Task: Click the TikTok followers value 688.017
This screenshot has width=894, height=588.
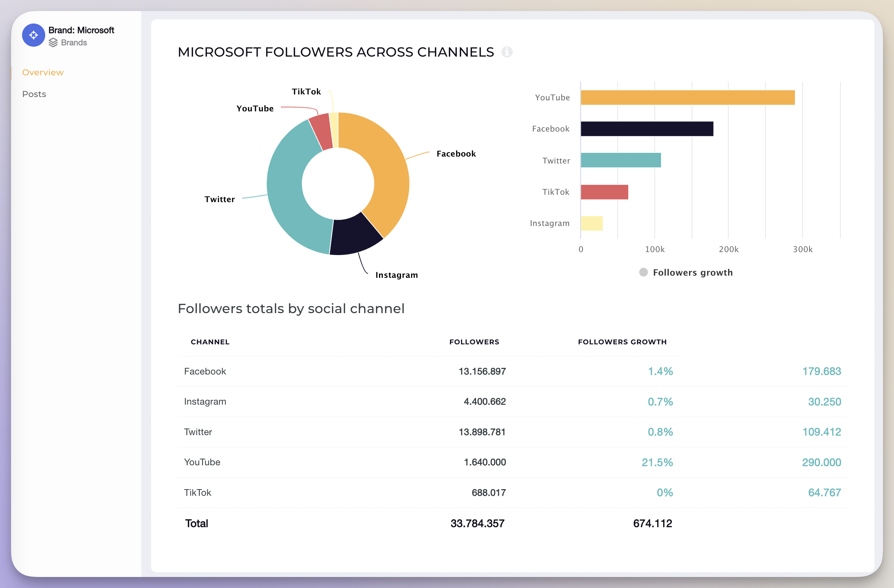Action: tap(489, 492)
